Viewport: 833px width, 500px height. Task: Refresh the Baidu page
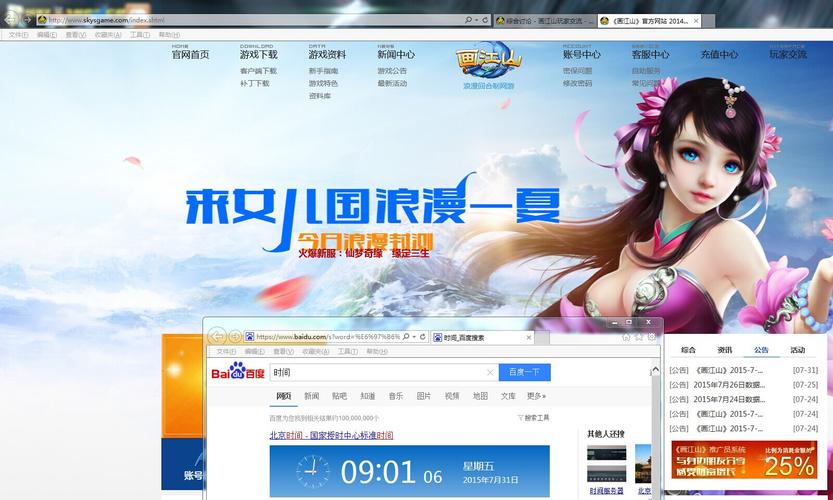(x=423, y=337)
